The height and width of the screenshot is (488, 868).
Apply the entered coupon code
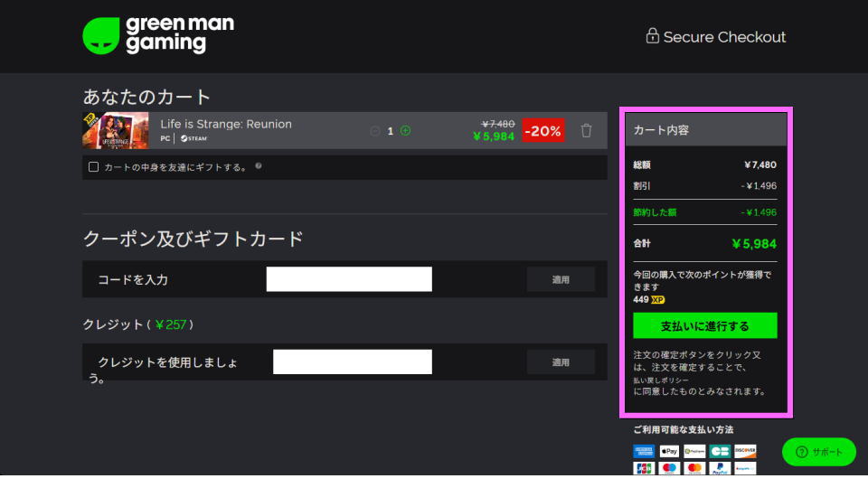pos(561,279)
